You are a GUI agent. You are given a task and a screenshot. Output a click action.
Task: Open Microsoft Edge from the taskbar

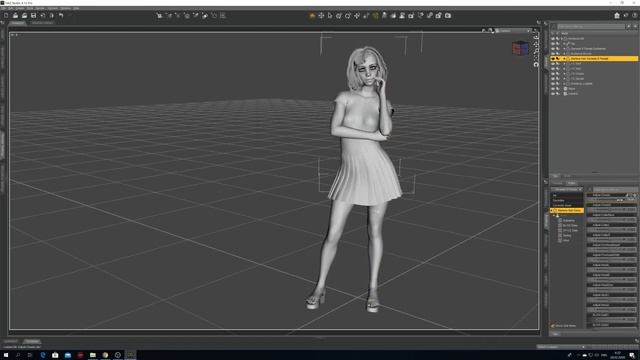click(43, 355)
